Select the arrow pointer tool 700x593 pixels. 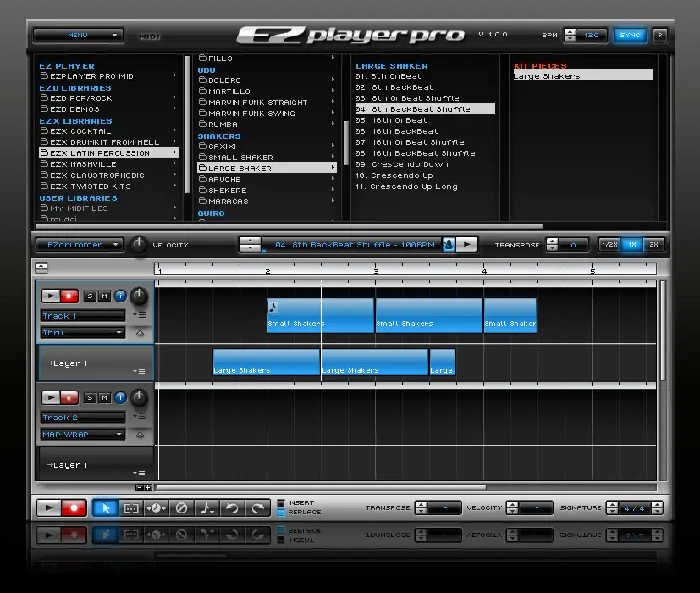point(106,508)
